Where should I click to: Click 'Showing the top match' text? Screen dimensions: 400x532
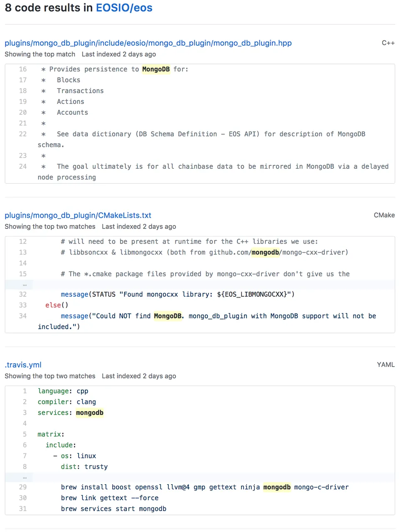coord(40,54)
